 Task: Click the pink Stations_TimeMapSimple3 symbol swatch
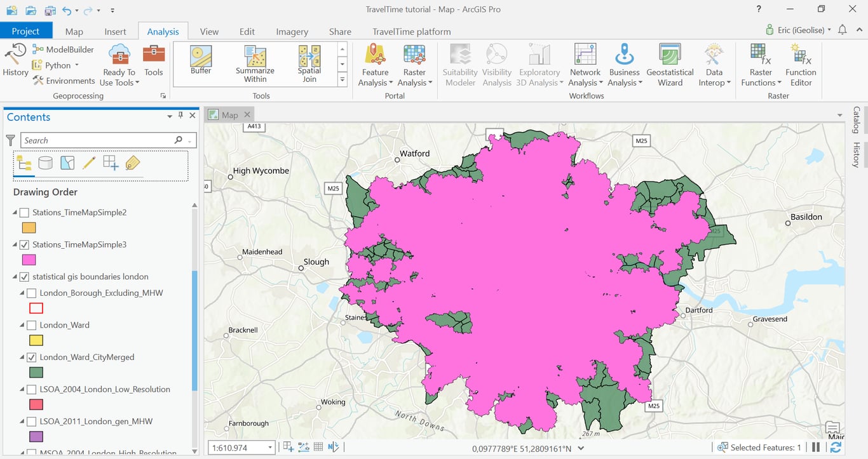point(29,260)
